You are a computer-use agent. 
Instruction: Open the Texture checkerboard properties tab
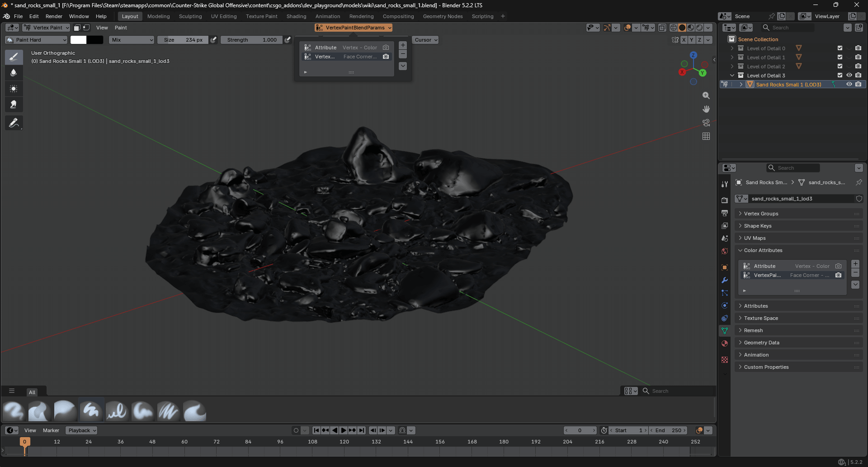pos(725,360)
